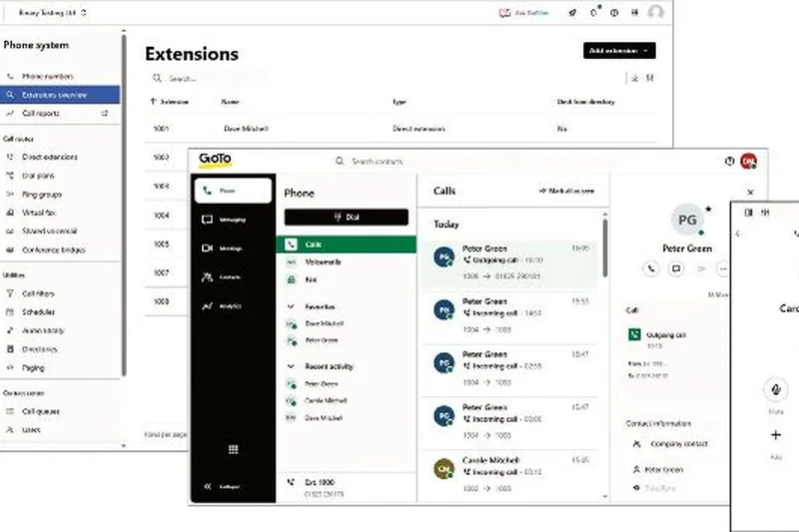Open the app launcher grid in GoTo sidebar
The height and width of the screenshot is (532, 799).
point(234,449)
